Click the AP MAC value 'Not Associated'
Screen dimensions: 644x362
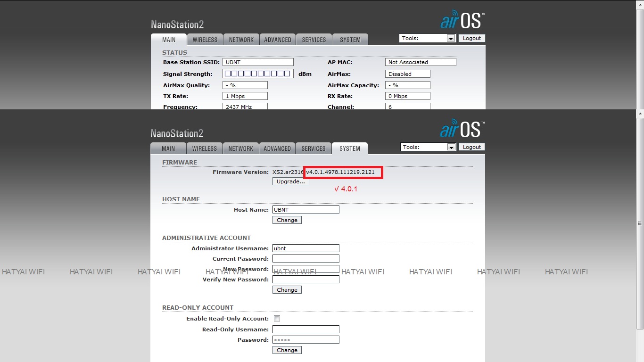[x=421, y=62]
